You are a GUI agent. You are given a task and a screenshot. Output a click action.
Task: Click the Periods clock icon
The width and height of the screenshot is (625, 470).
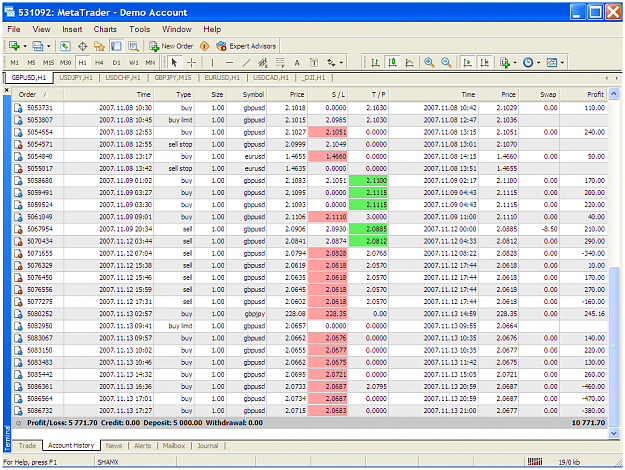click(x=528, y=63)
